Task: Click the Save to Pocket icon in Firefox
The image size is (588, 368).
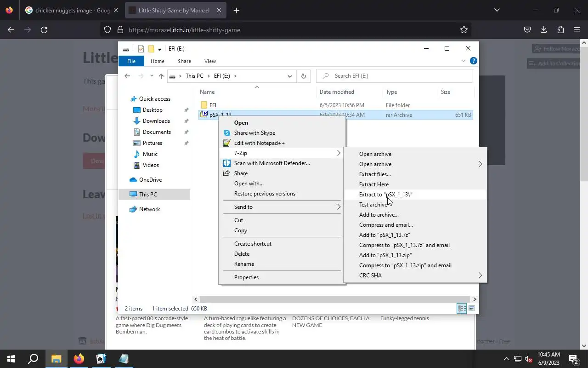Action: pyautogui.click(x=527, y=30)
